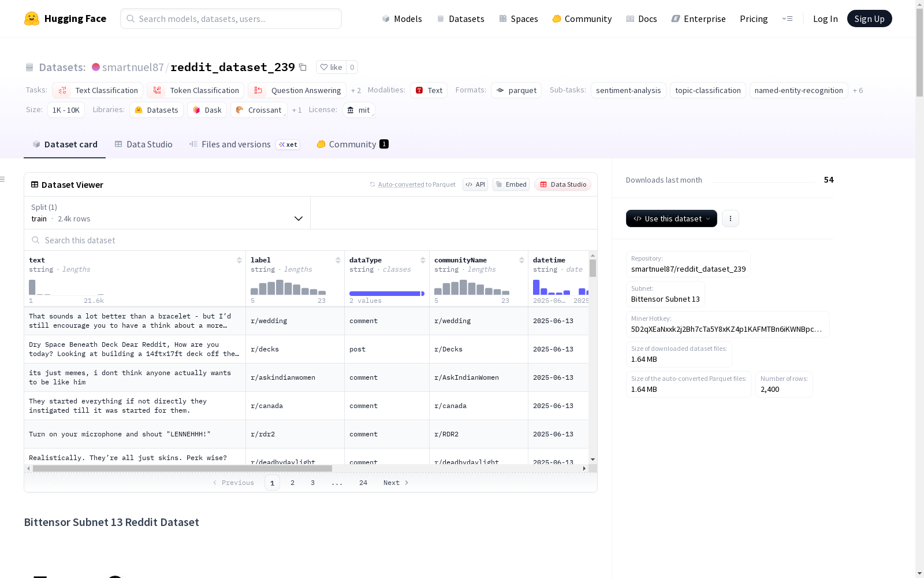Click the Log In link
924x578 pixels.
[825, 18]
